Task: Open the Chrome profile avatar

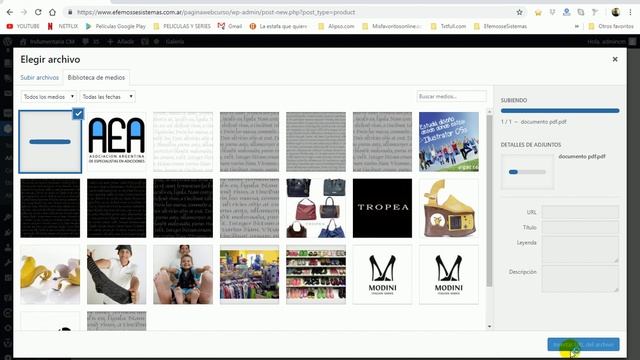Action: [616, 12]
